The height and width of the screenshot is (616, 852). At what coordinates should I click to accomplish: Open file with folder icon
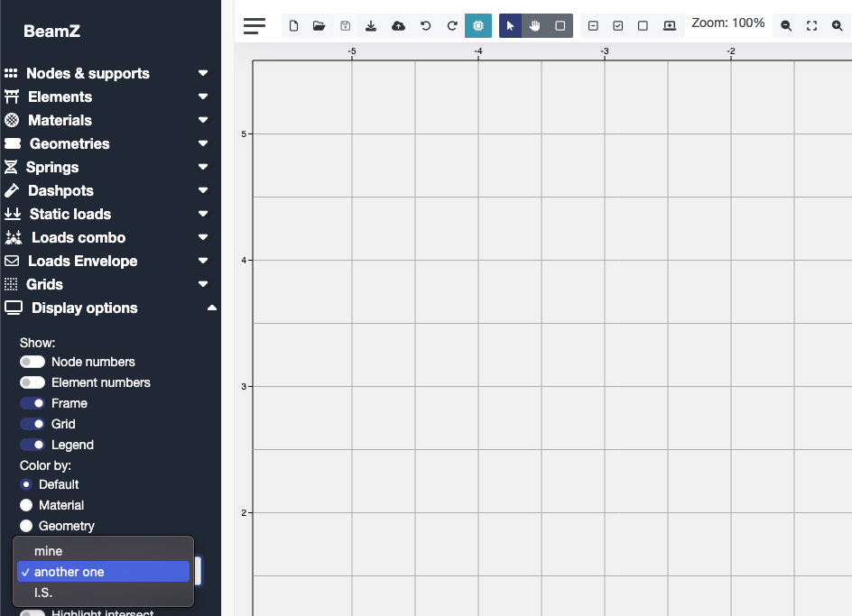[319, 26]
